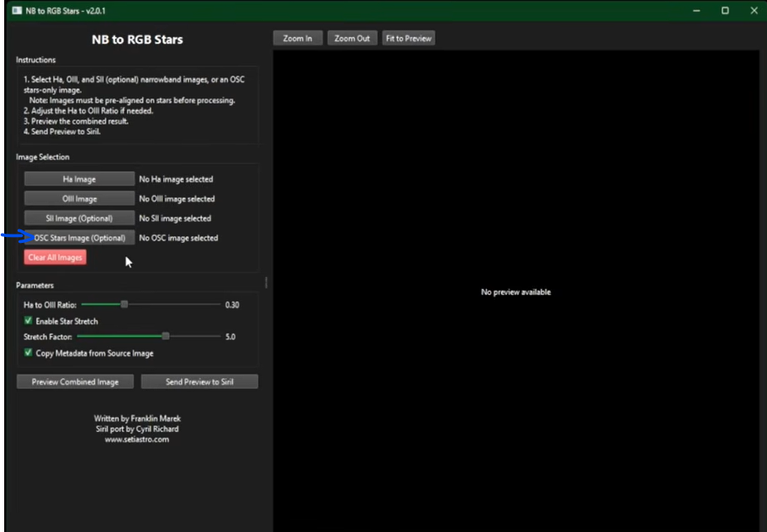Uncheck Copy Metadata from Source Image

29,352
